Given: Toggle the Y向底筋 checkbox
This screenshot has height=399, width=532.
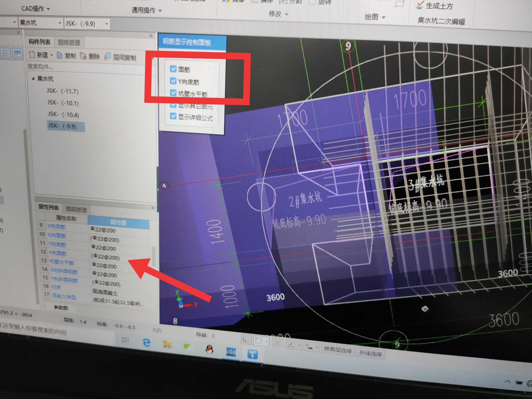Looking at the screenshot, I should (173, 81).
